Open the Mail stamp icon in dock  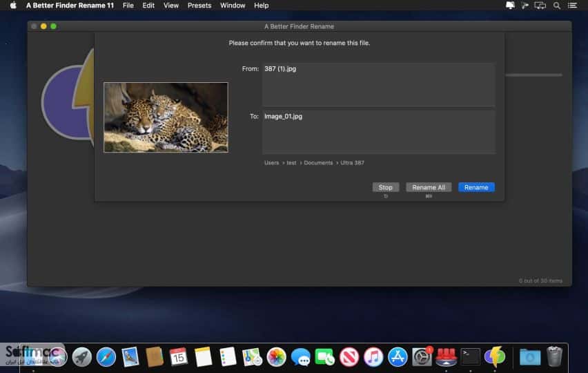coord(130,357)
